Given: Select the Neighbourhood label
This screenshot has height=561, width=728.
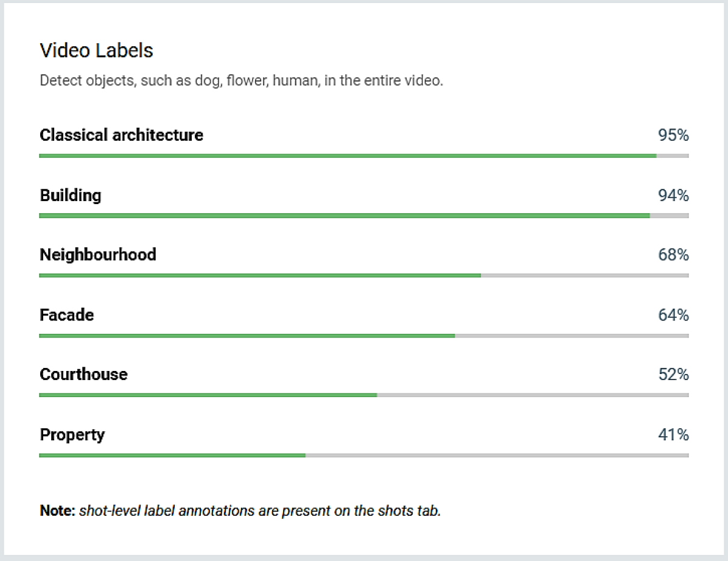Looking at the screenshot, I should [x=98, y=255].
